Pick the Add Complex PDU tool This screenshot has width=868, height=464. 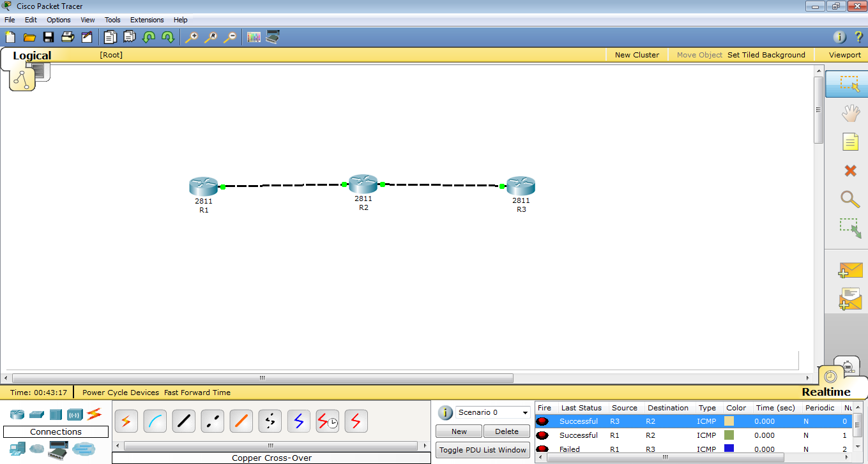(x=849, y=298)
